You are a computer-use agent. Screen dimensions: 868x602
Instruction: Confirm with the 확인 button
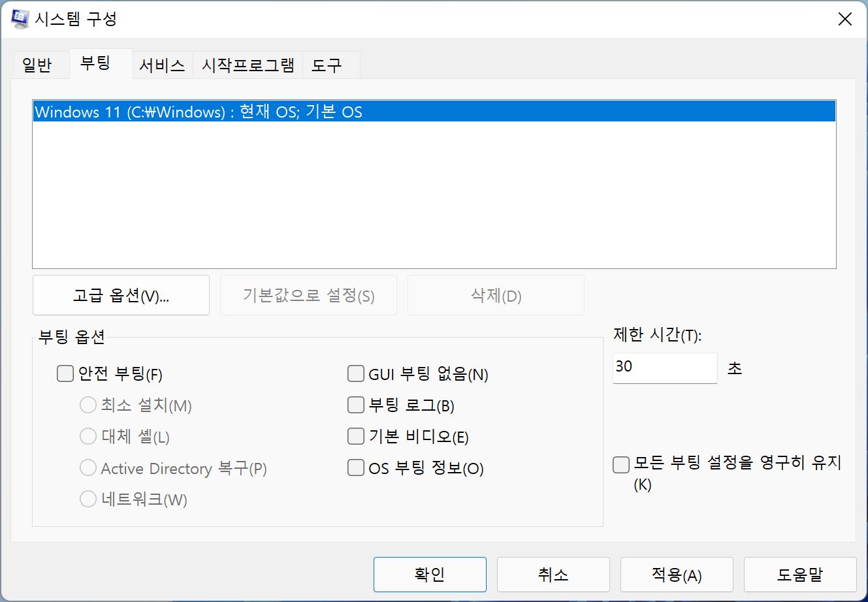coord(430,575)
